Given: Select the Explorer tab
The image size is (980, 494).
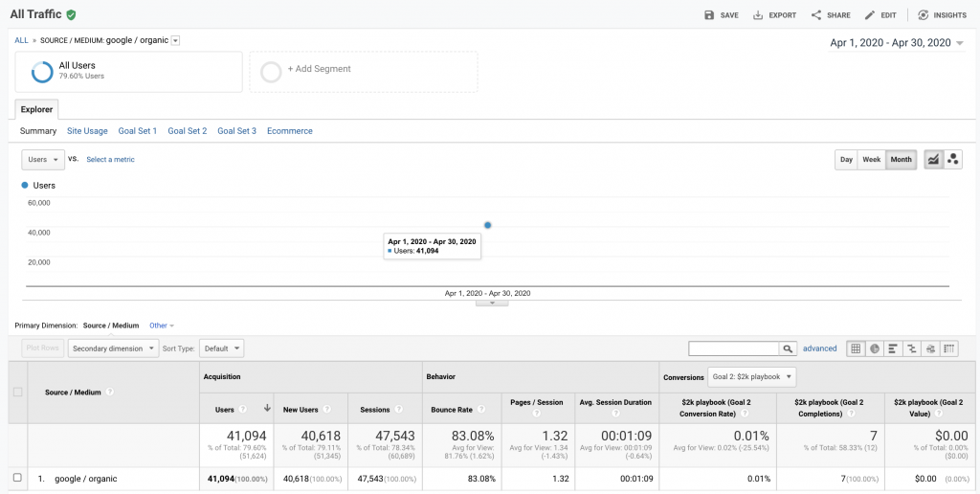Looking at the screenshot, I should pos(37,109).
